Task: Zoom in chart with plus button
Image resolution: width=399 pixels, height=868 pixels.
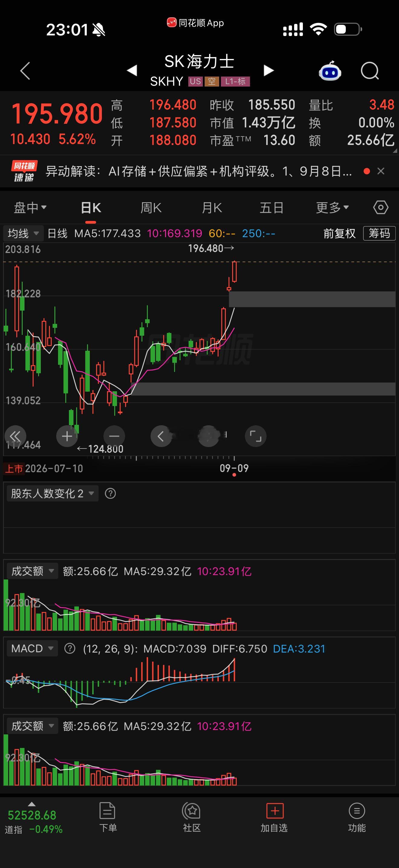Action: pyautogui.click(x=67, y=436)
